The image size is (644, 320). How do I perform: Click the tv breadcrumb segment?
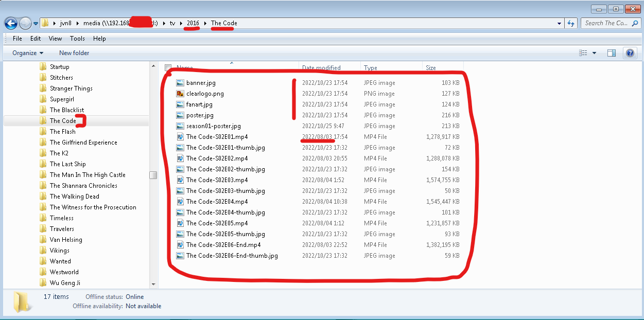pyautogui.click(x=172, y=23)
